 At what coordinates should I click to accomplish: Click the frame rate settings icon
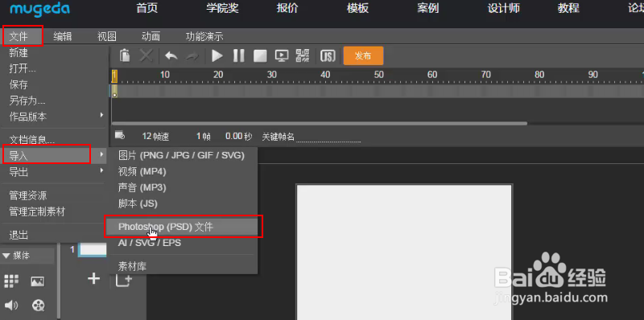119,135
